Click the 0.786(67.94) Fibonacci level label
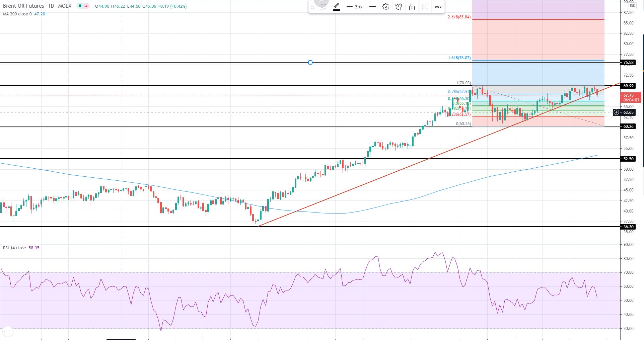This screenshot has height=340, width=644. [459, 92]
